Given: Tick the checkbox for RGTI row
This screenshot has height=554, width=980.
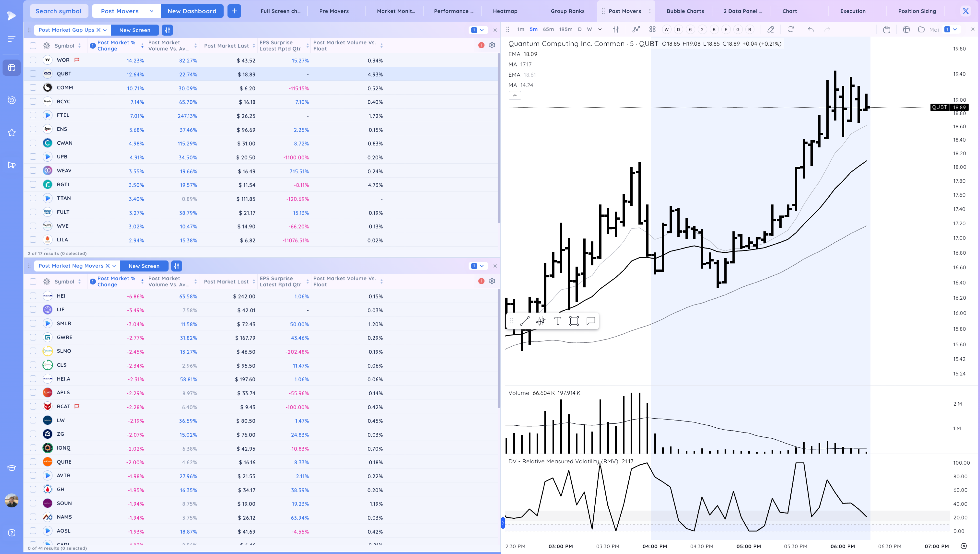Looking at the screenshot, I should click(33, 184).
